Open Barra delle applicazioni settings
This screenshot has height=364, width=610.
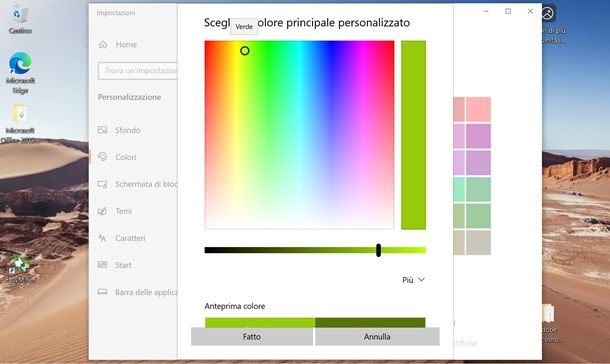point(146,292)
